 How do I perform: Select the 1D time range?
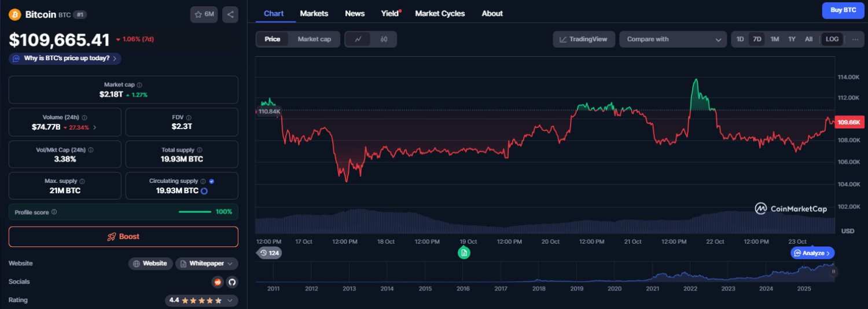pos(740,39)
